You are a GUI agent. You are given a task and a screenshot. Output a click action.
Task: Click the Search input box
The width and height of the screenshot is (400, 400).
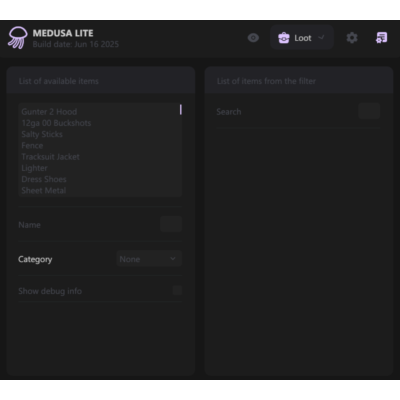(x=369, y=111)
